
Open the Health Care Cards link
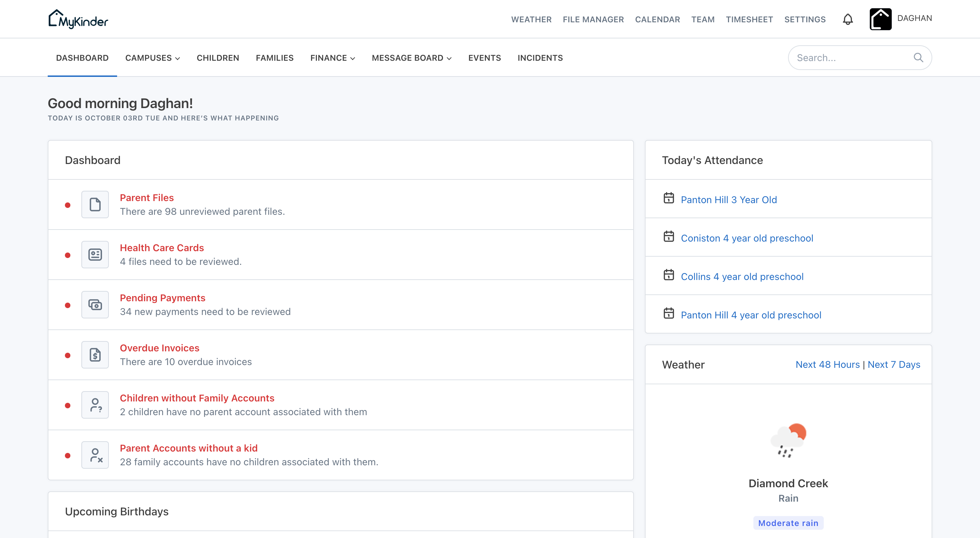[162, 248]
